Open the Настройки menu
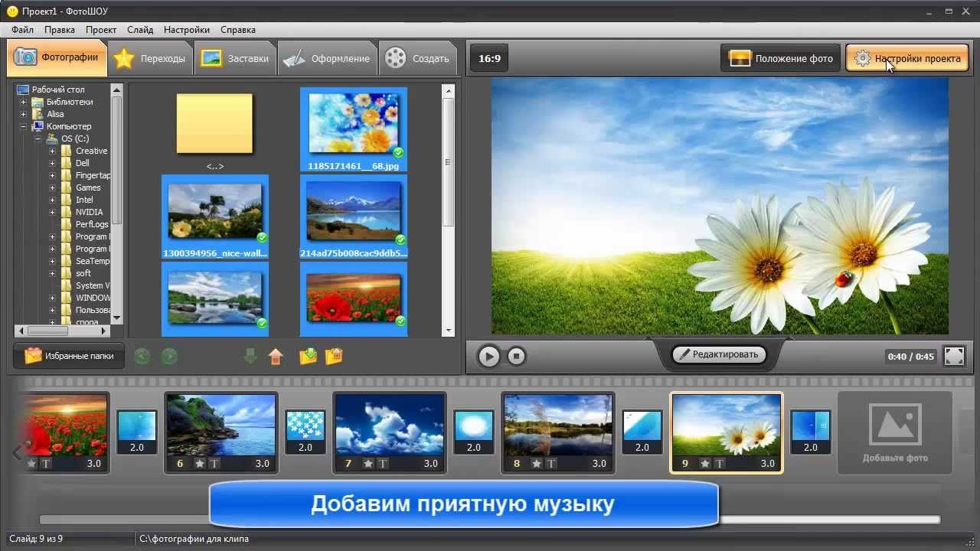 [x=187, y=30]
